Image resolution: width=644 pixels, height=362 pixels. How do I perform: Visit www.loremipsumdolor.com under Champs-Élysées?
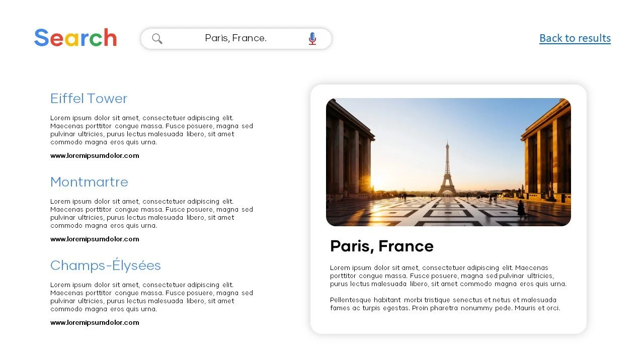pyautogui.click(x=95, y=322)
